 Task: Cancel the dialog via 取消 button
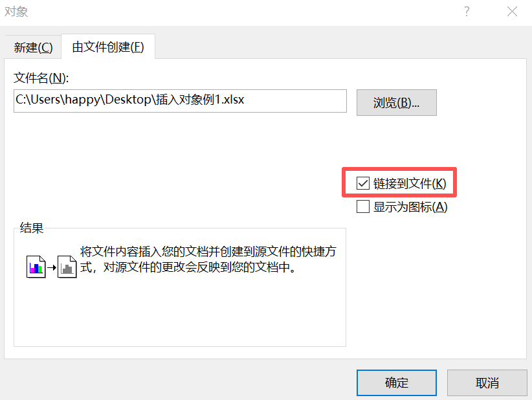(x=487, y=383)
